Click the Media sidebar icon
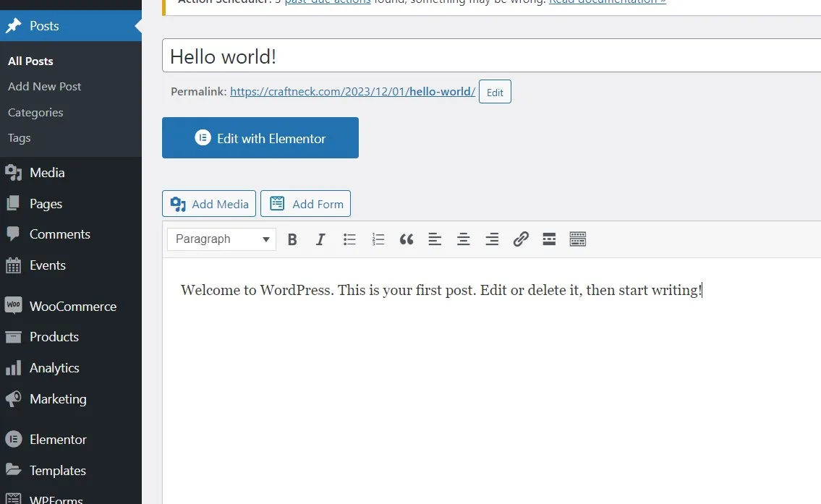The height and width of the screenshot is (504, 821). coord(14,173)
